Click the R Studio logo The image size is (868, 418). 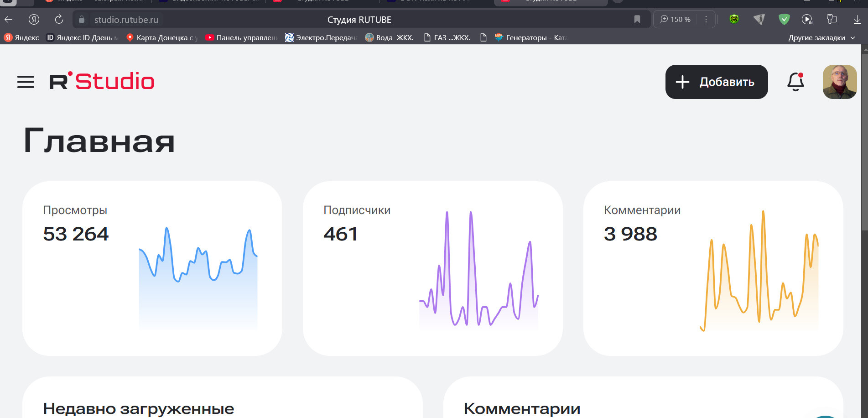[x=102, y=81]
